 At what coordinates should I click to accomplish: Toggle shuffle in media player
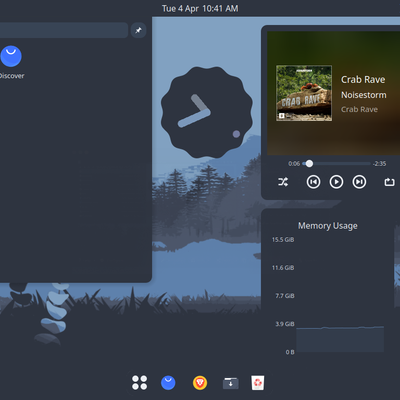tap(283, 182)
